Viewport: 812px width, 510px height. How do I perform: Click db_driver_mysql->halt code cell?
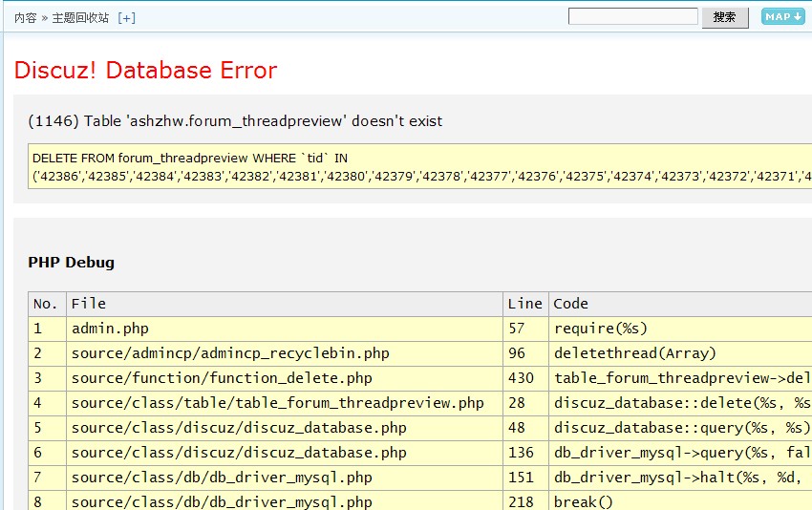680,478
